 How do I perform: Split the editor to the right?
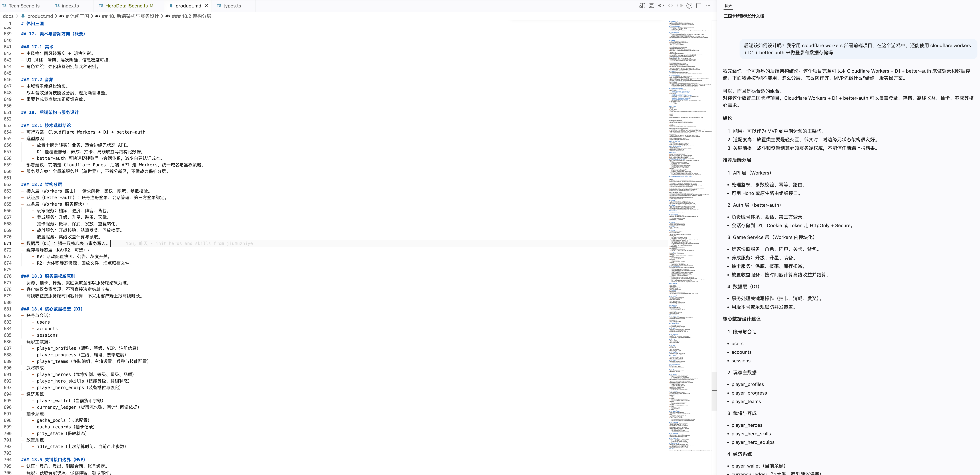pyautogui.click(x=699, y=6)
